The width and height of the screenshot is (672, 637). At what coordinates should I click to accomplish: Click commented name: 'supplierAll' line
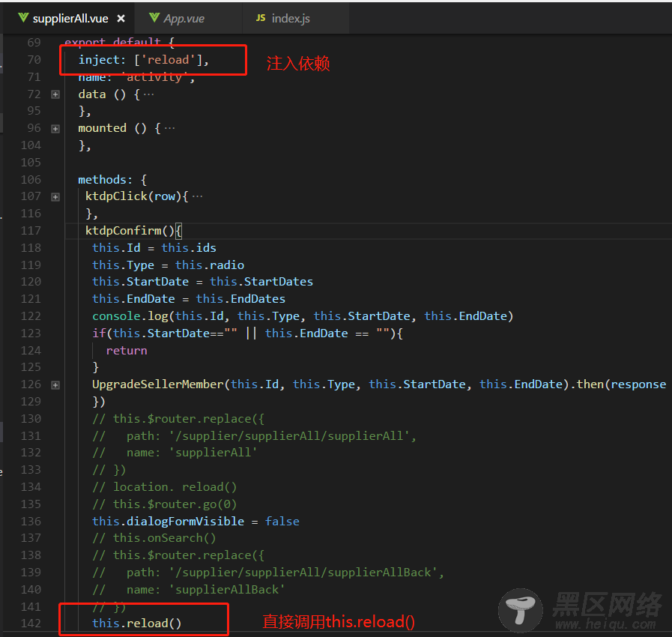click(x=175, y=453)
